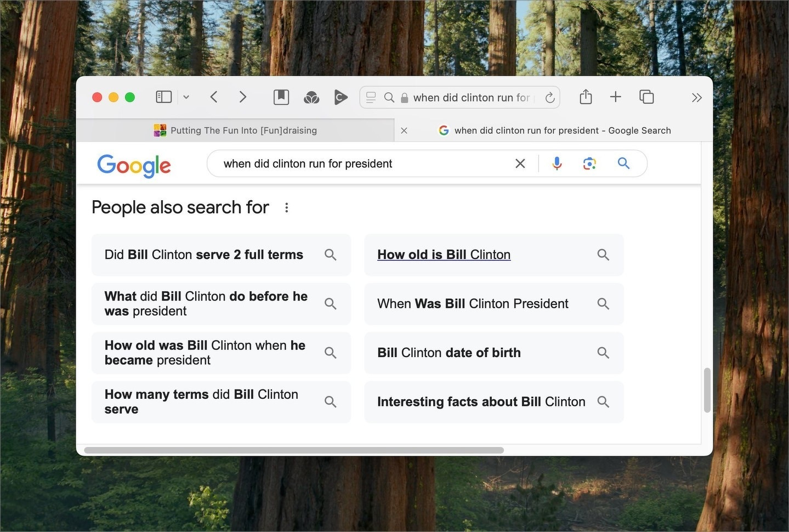Viewport: 789px width, 532px height.
Task: Open the People also search for options menu
Action: [x=286, y=207]
